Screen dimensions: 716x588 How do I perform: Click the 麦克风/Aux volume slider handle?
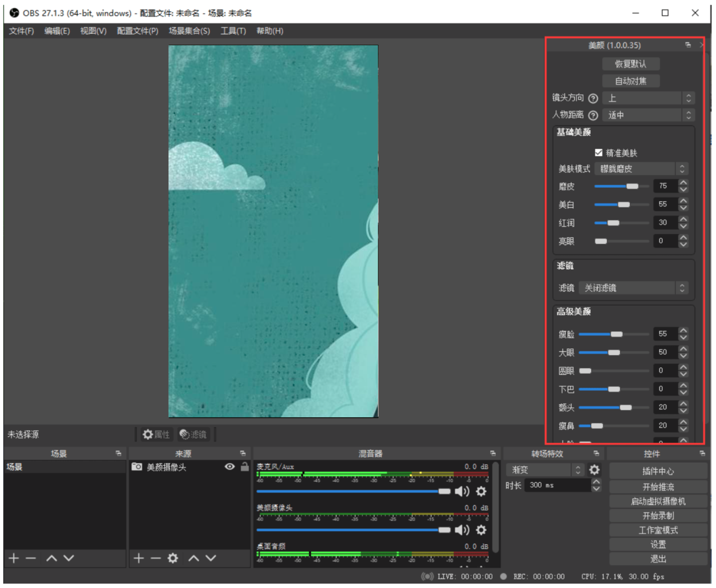(x=444, y=491)
